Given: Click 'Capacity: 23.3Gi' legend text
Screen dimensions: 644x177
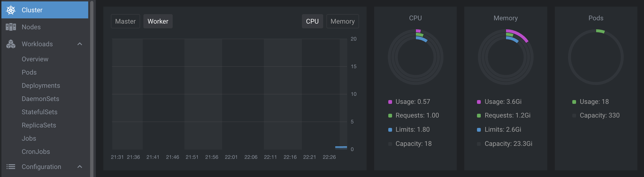Looking at the screenshot, I should [x=508, y=144].
